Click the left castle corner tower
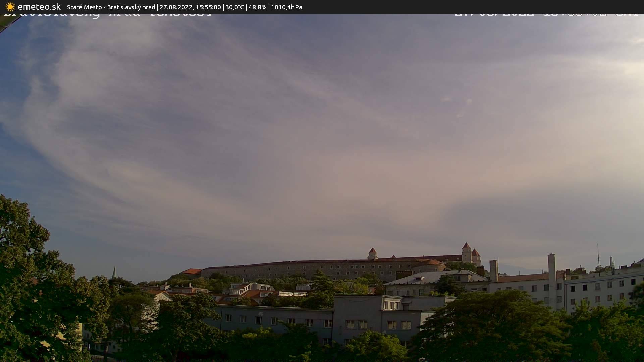Viewport: 644px width, 362px height. tap(372, 254)
